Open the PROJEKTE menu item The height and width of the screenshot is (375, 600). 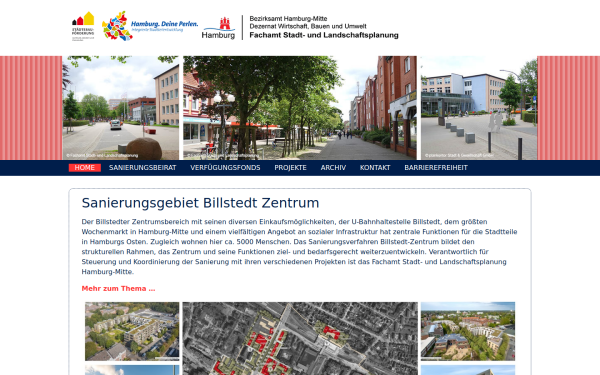pyautogui.click(x=290, y=168)
